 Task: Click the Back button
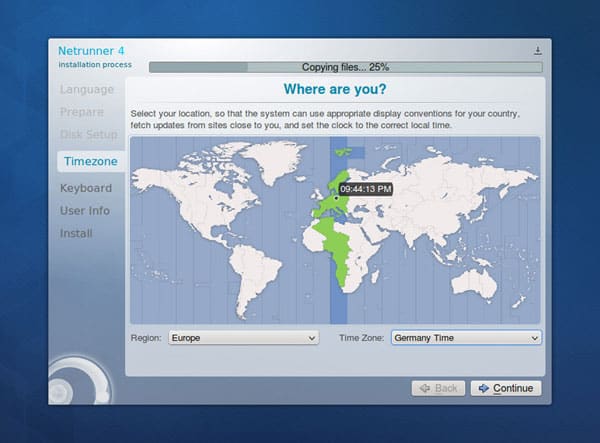tap(438, 388)
